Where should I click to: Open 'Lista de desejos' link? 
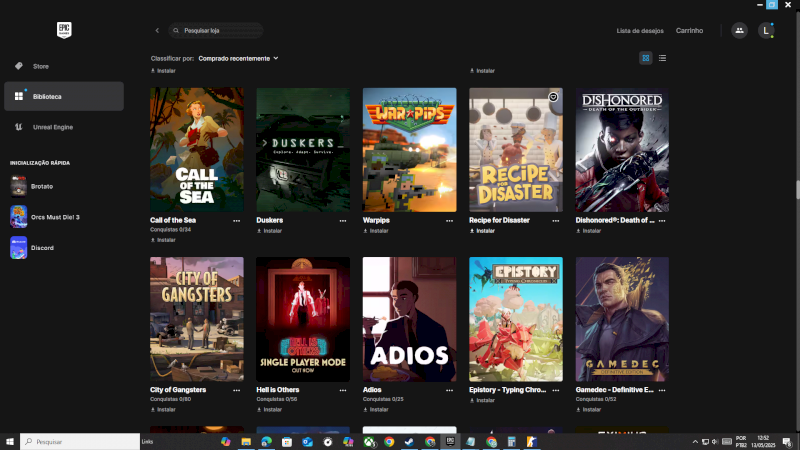coord(638,31)
